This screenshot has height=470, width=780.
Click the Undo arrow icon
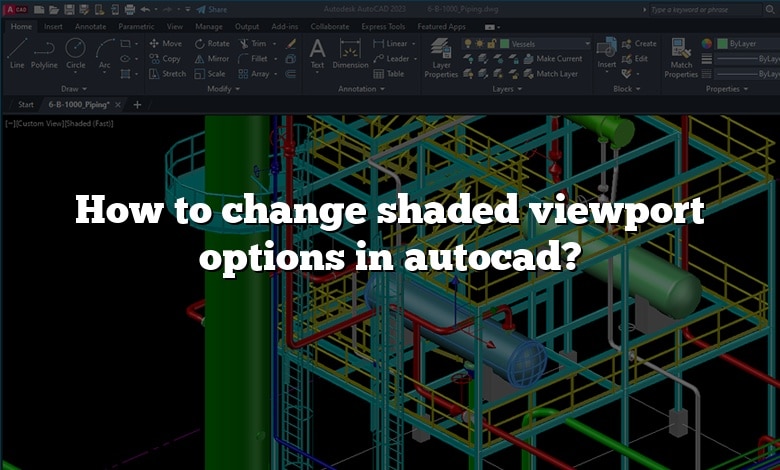click(x=145, y=9)
